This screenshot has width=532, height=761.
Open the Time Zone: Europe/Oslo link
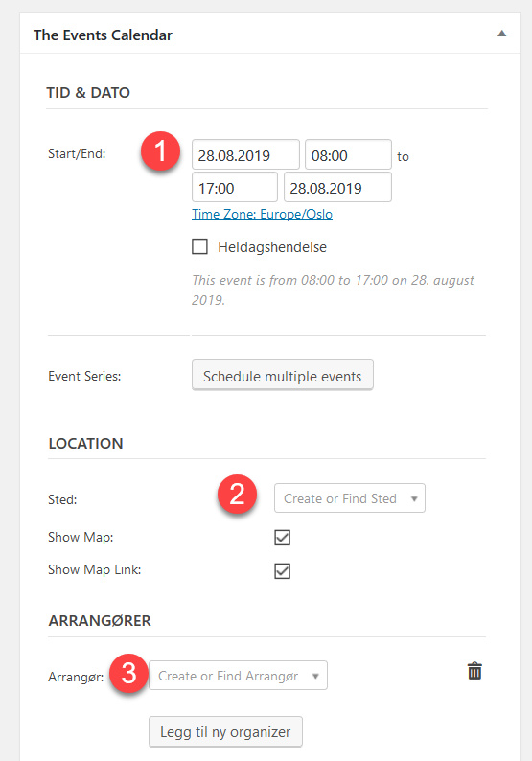point(262,214)
